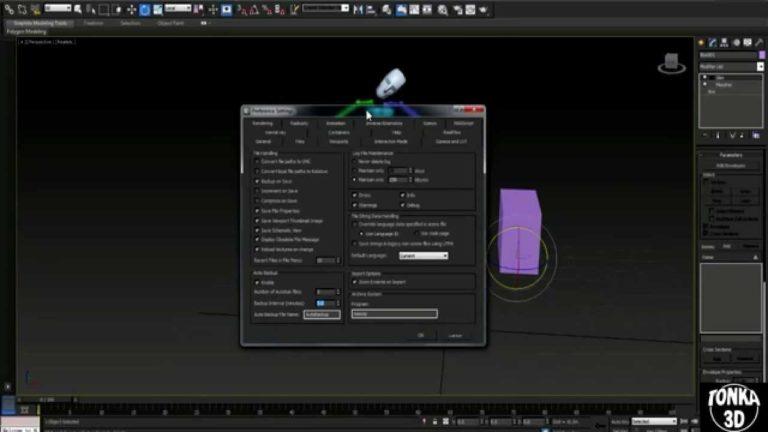Select the Link tool in main toolbar

(9, 9)
